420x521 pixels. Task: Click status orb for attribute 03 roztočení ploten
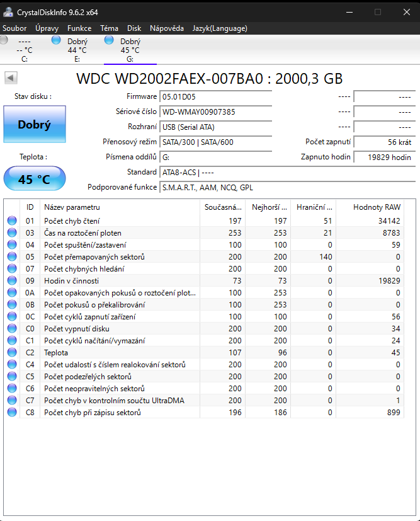point(12,232)
